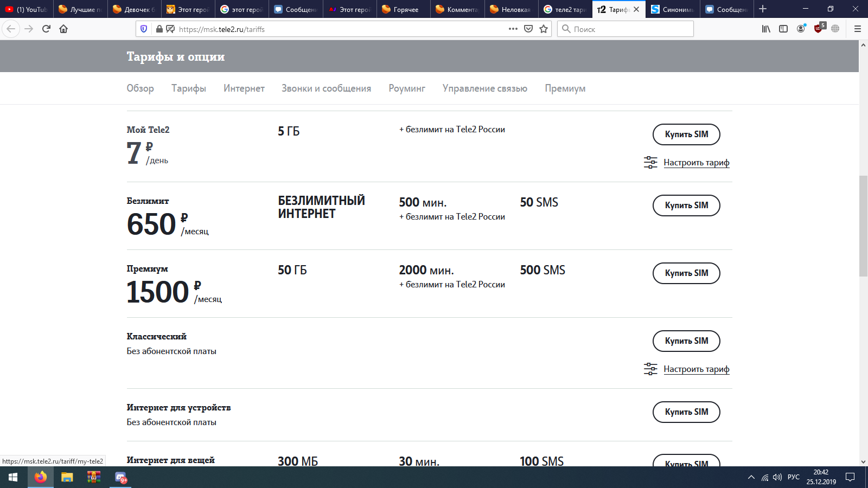Open the Library bookmarks icon
This screenshot has height=488, width=868.
tap(766, 29)
